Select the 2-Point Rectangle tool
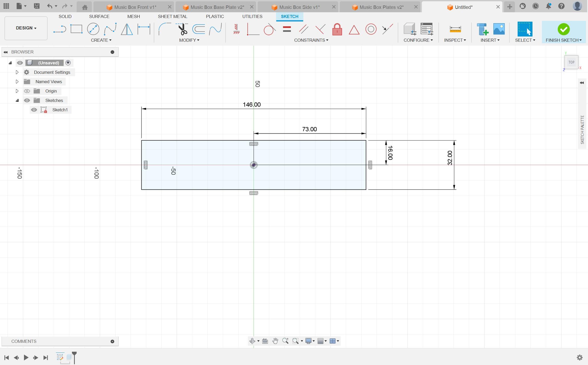This screenshot has height=365, width=588. click(76, 29)
